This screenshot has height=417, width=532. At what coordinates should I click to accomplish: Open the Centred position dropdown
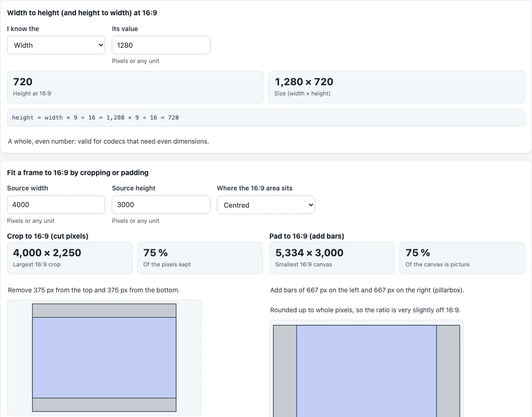(x=266, y=205)
